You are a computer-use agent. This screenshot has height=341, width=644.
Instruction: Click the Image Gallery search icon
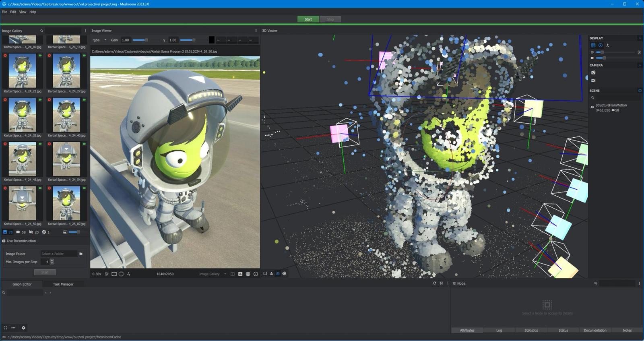41,31
